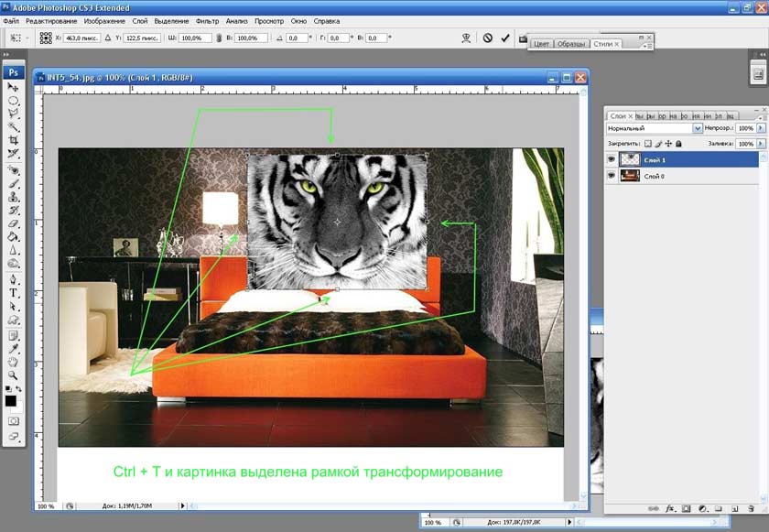
Task: Switch to warp mode in the options bar
Action: (x=466, y=38)
